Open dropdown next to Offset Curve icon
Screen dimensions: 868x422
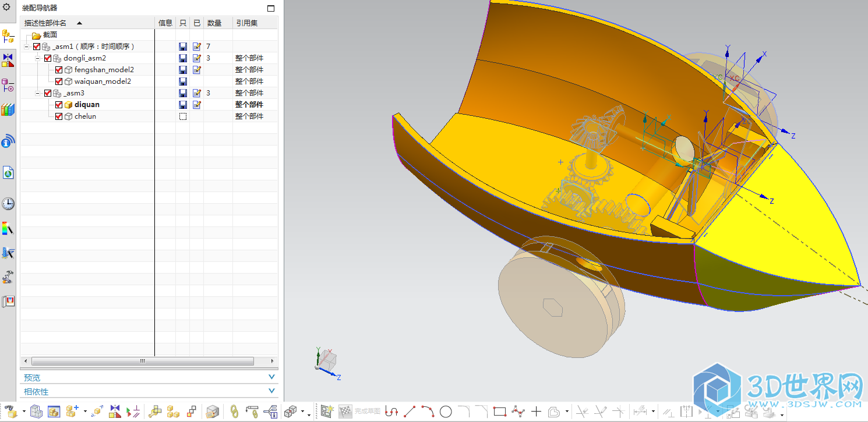[567, 412]
